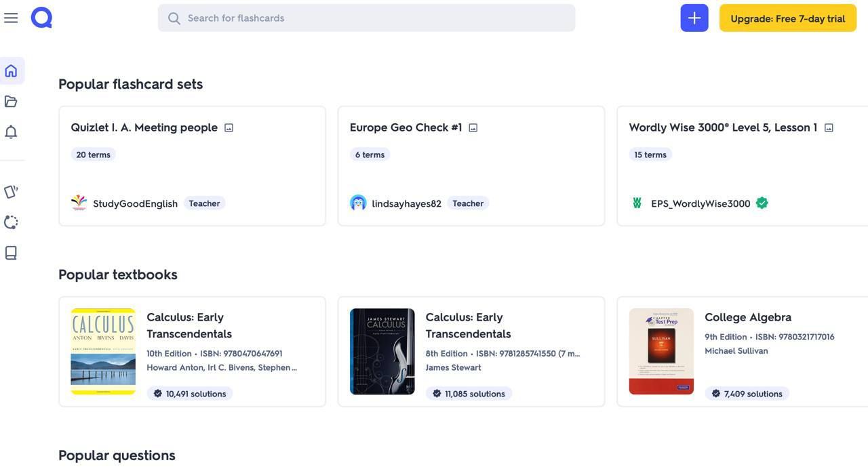Open the textbook icon in the sidebar

(x=11, y=253)
